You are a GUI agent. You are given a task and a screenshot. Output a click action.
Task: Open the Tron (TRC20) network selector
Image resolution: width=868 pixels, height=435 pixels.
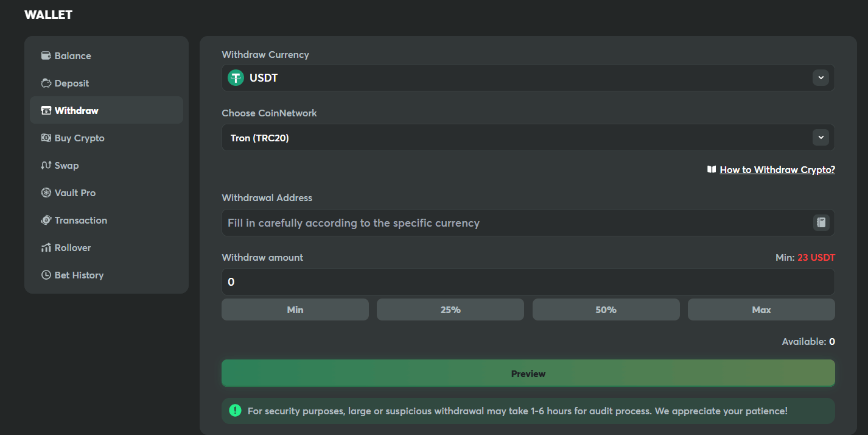coord(528,138)
